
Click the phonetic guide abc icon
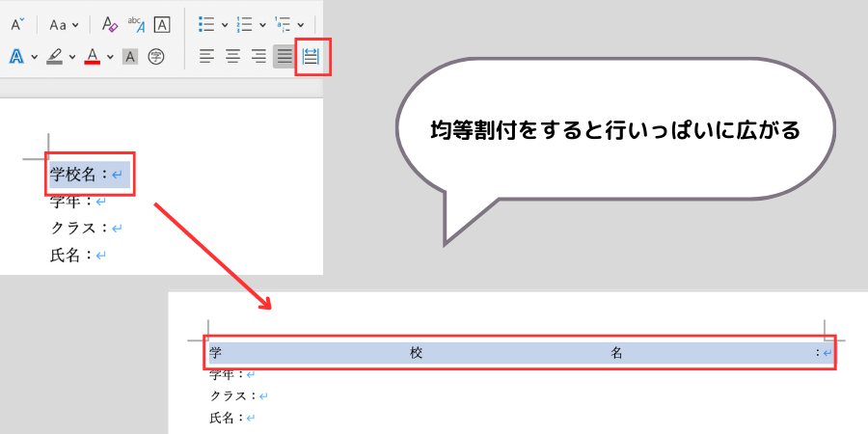(137, 24)
